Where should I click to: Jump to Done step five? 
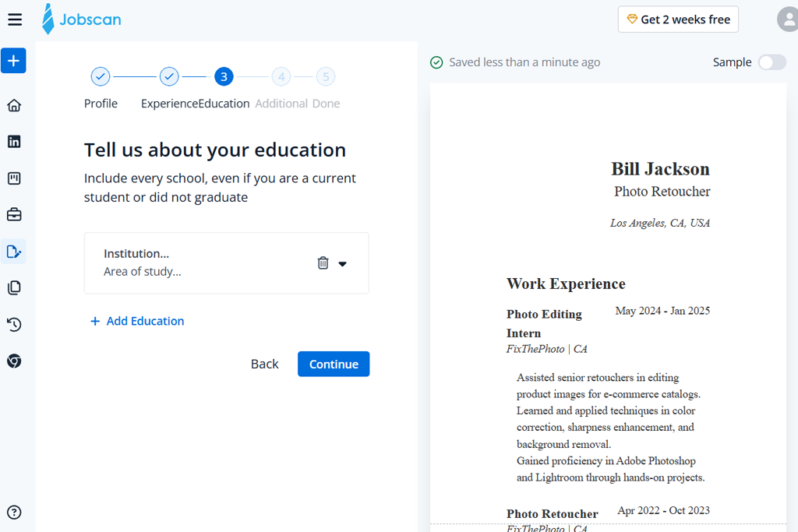pyautogui.click(x=326, y=77)
